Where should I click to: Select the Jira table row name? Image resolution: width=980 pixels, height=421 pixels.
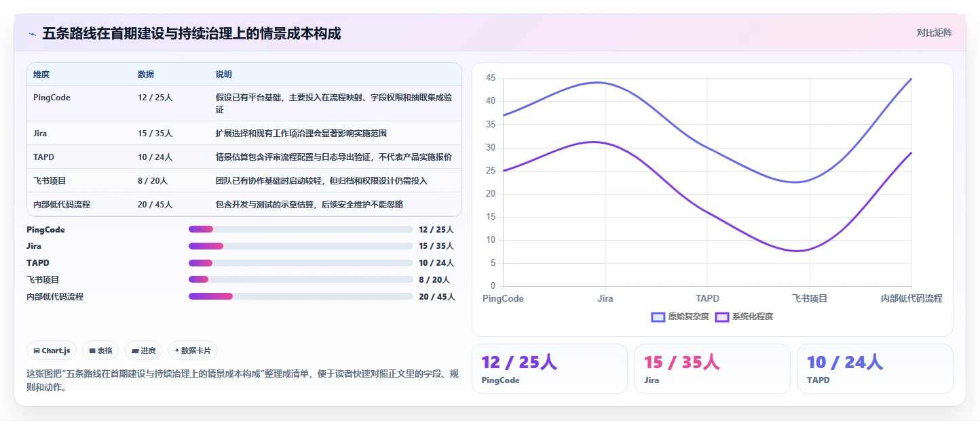tap(40, 134)
